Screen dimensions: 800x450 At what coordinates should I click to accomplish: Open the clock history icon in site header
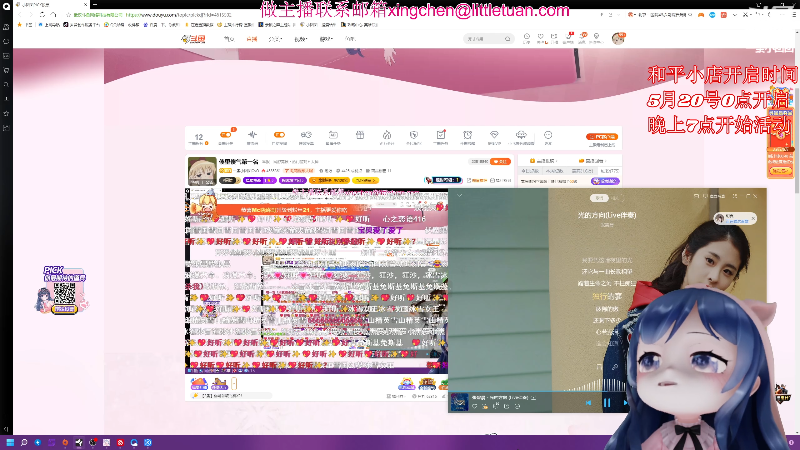point(527,37)
